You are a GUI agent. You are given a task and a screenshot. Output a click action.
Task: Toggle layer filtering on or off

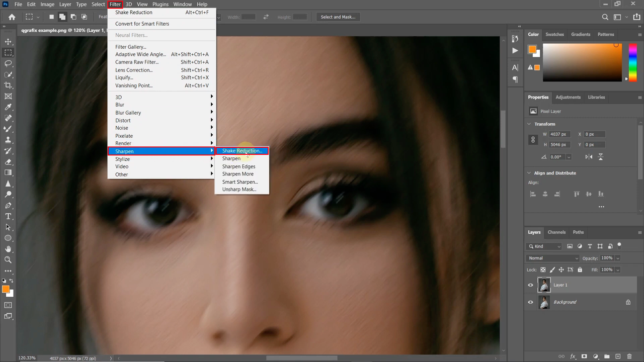[619, 245]
